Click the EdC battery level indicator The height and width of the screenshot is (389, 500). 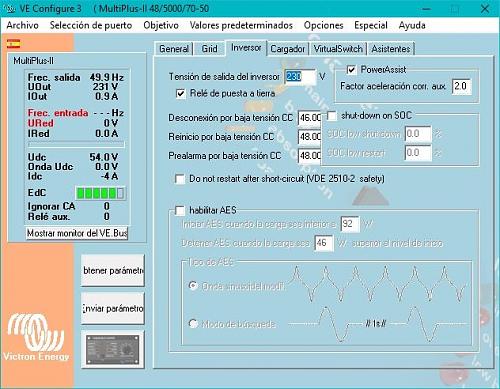101,193
